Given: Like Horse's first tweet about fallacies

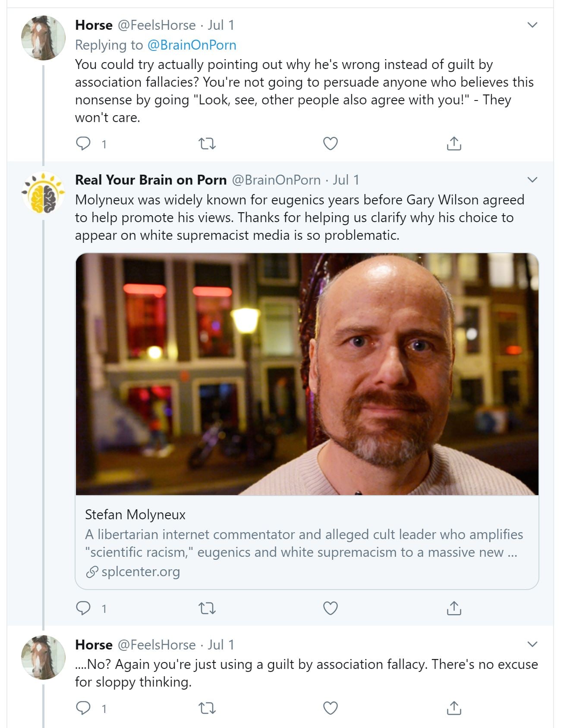Looking at the screenshot, I should (x=330, y=143).
